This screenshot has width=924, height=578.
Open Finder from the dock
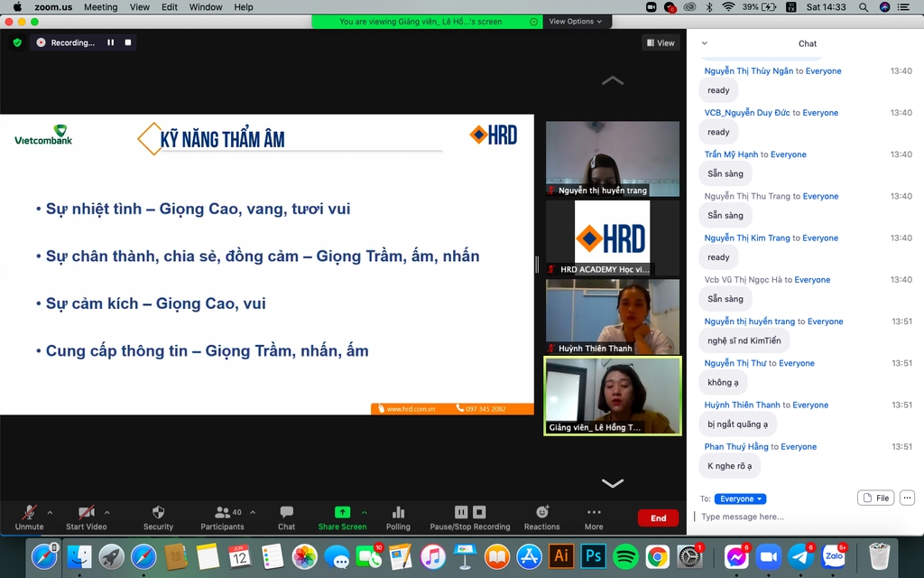pyautogui.click(x=79, y=556)
